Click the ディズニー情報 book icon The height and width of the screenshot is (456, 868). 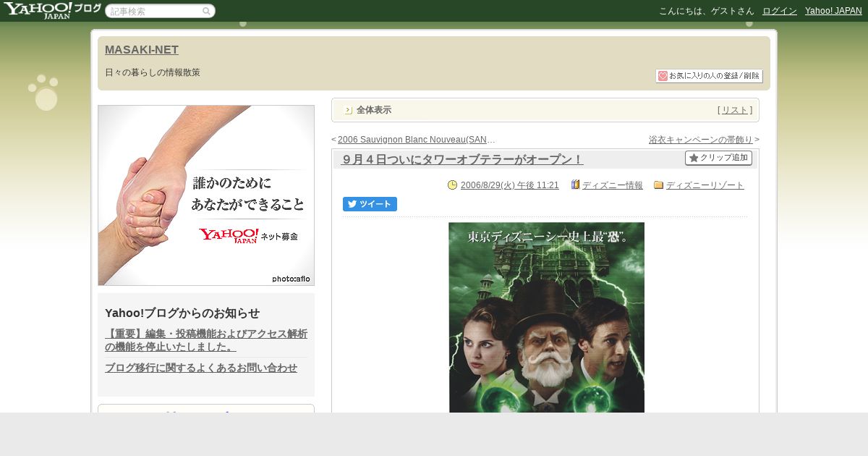point(576,185)
